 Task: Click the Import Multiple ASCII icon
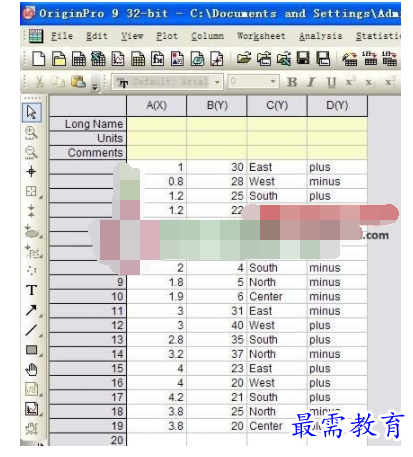click(x=389, y=59)
